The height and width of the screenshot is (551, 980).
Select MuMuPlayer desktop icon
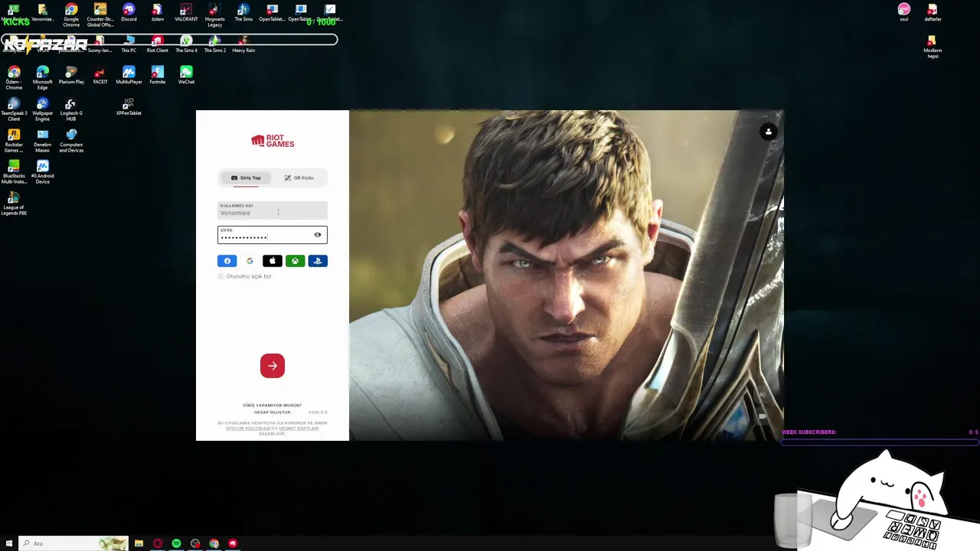[x=129, y=76]
